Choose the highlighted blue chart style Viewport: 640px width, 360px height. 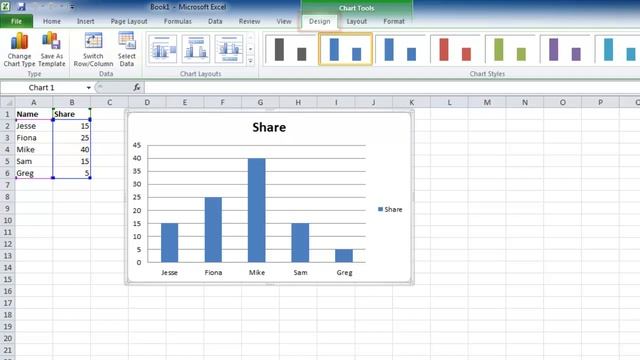[345, 49]
